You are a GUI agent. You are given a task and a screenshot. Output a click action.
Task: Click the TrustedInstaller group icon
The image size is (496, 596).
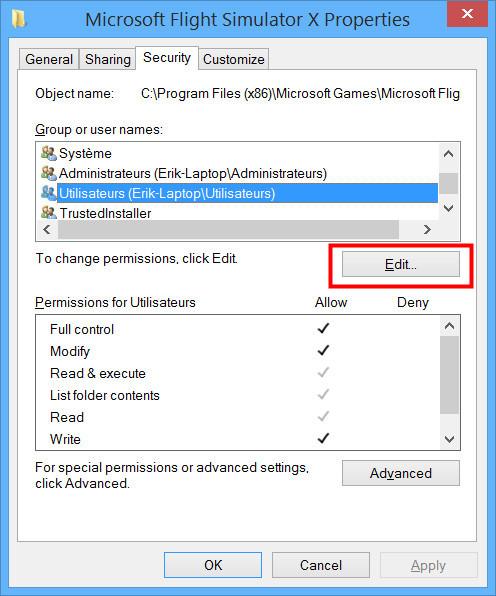(x=49, y=213)
